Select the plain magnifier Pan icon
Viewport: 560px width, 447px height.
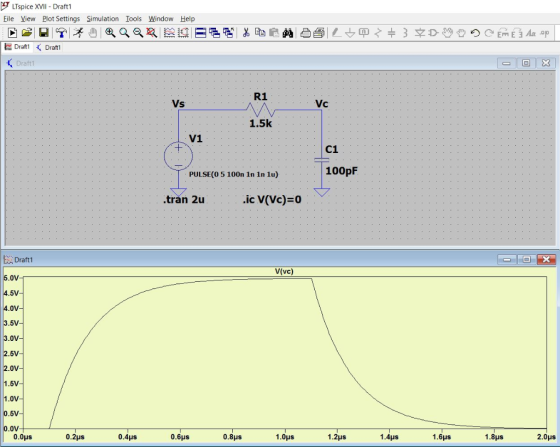(124, 33)
